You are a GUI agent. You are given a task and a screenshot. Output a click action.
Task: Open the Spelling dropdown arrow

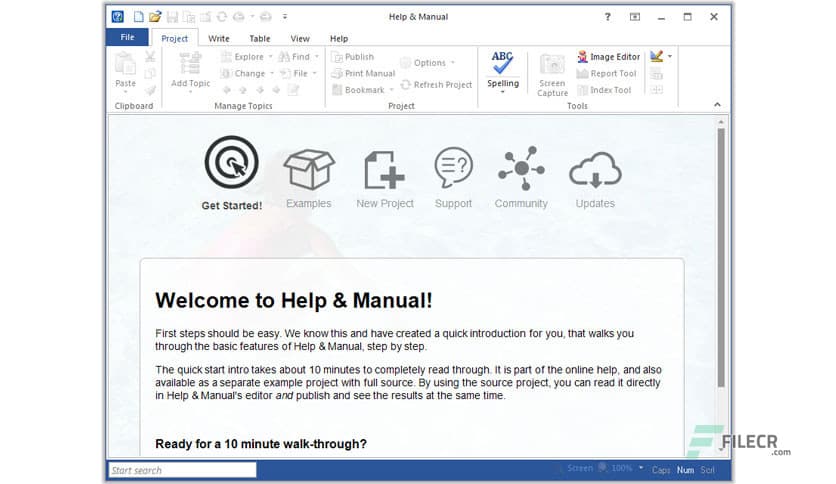[502, 92]
